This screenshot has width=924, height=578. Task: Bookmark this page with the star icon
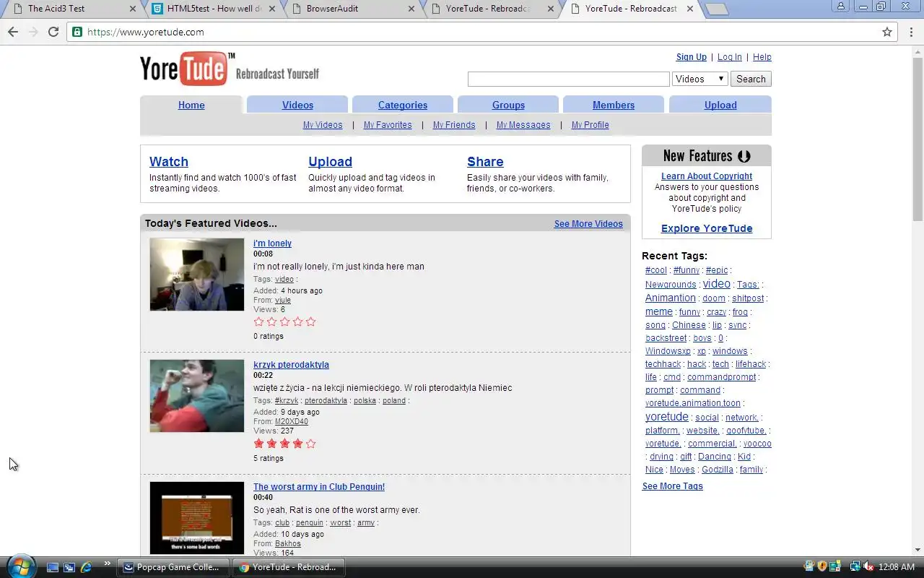point(887,32)
